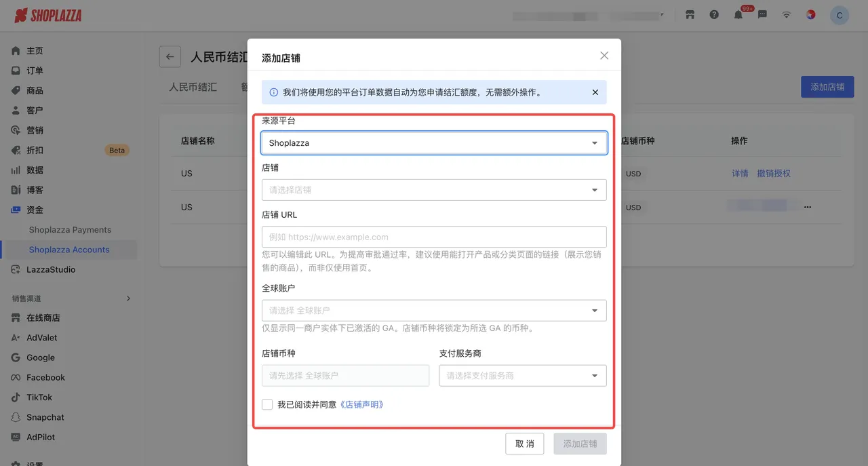Click the 资金 wallet icon in sidebar
The height and width of the screenshot is (466, 868).
tap(16, 210)
